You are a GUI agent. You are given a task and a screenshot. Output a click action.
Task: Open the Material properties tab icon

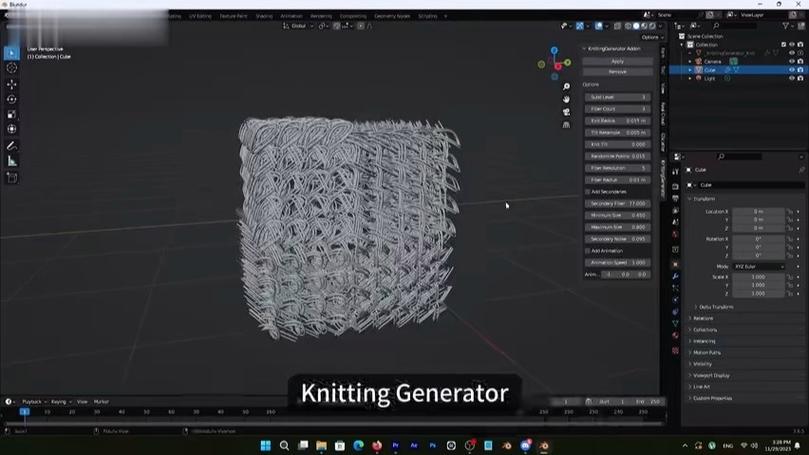[675, 336]
